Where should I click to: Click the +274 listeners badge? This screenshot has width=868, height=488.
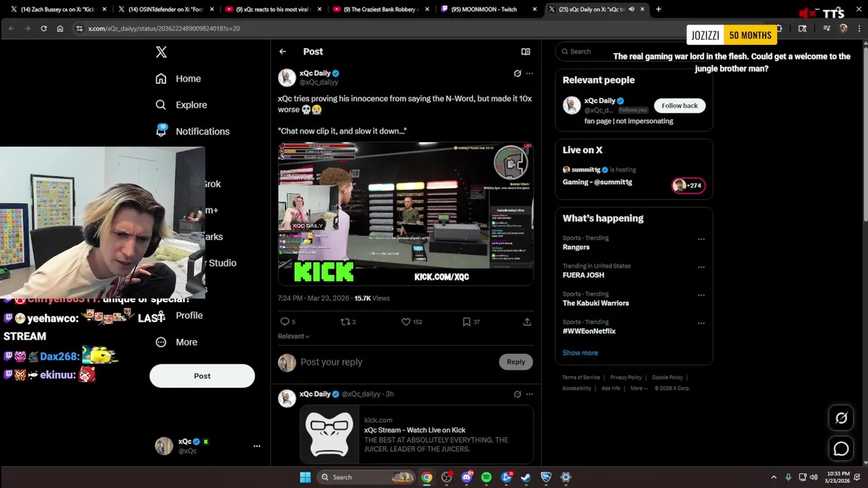click(x=688, y=186)
